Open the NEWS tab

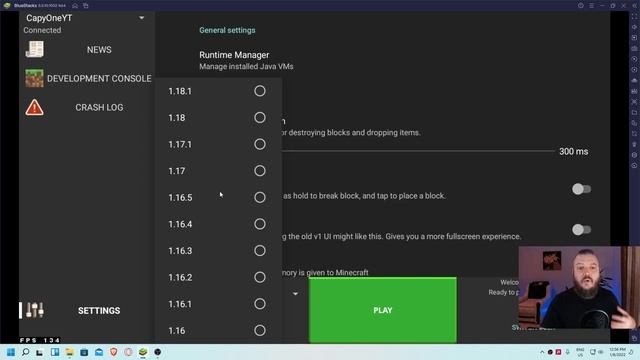tap(99, 49)
